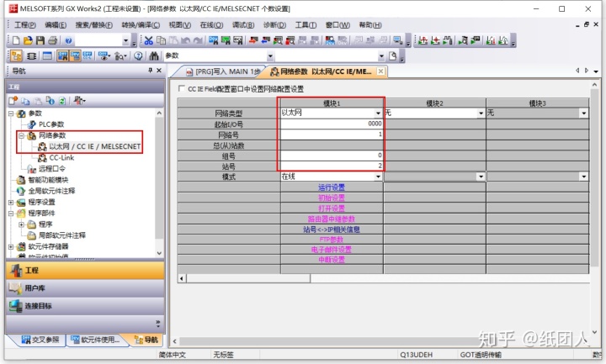Viewport: 606px width, 364px height.
Task: Open the 工程(P) menu
Action: tap(25, 25)
